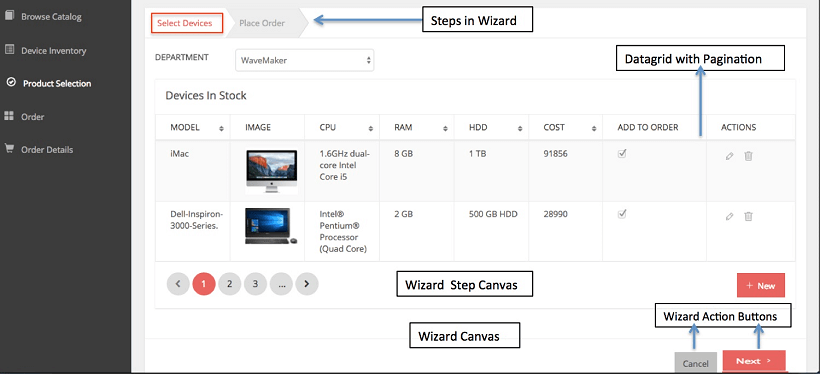The image size is (820, 374).
Task: Click the Device Inventory sidebar icon
Action: 9,50
